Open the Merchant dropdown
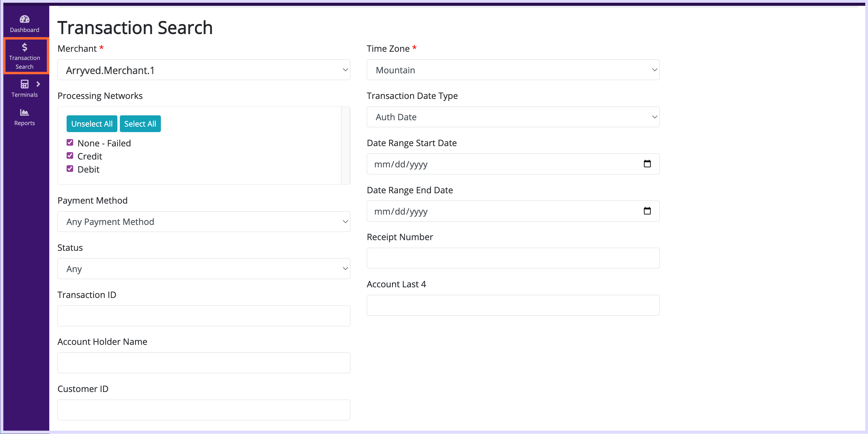Screen dimensions: 868x434 coord(203,70)
